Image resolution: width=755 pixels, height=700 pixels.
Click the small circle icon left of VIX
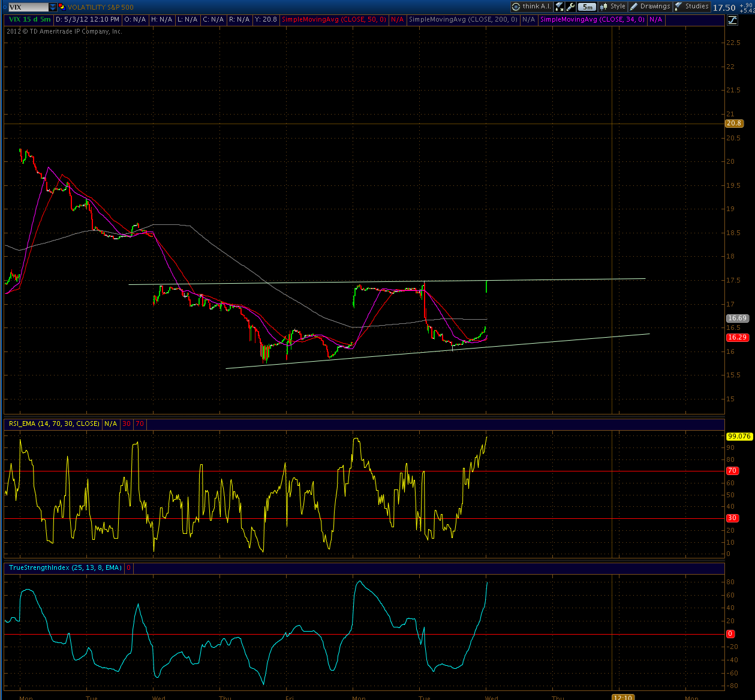point(4,7)
